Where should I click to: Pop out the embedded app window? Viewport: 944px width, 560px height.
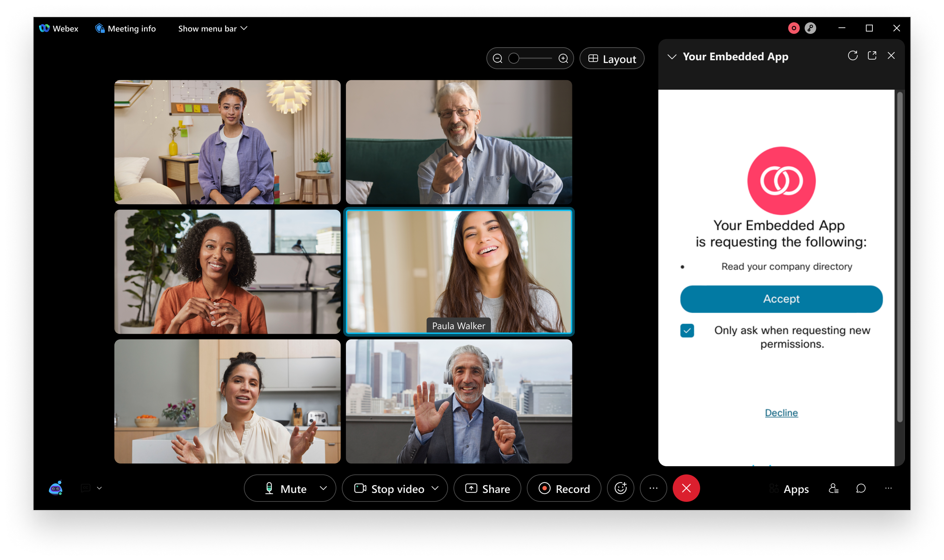(872, 56)
